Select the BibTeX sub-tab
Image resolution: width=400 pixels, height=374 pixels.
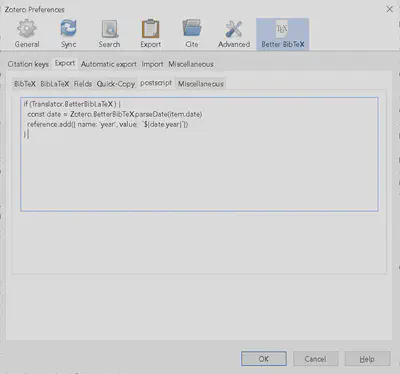pyautogui.click(x=25, y=84)
